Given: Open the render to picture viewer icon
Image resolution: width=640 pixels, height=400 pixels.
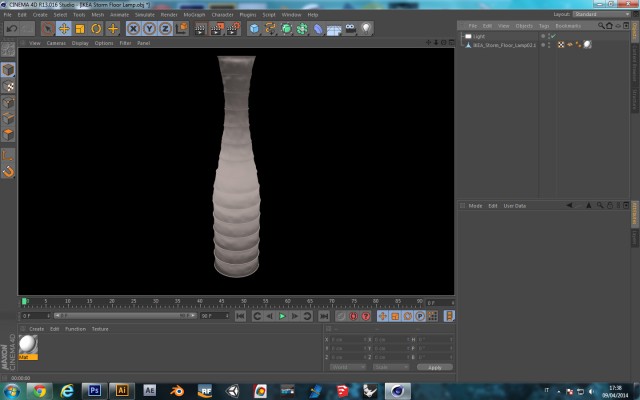Looking at the screenshot, I should 216,29.
